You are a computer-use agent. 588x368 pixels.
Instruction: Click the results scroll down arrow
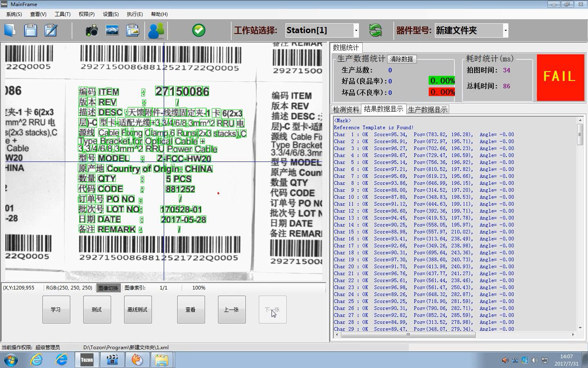tap(580, 328)
